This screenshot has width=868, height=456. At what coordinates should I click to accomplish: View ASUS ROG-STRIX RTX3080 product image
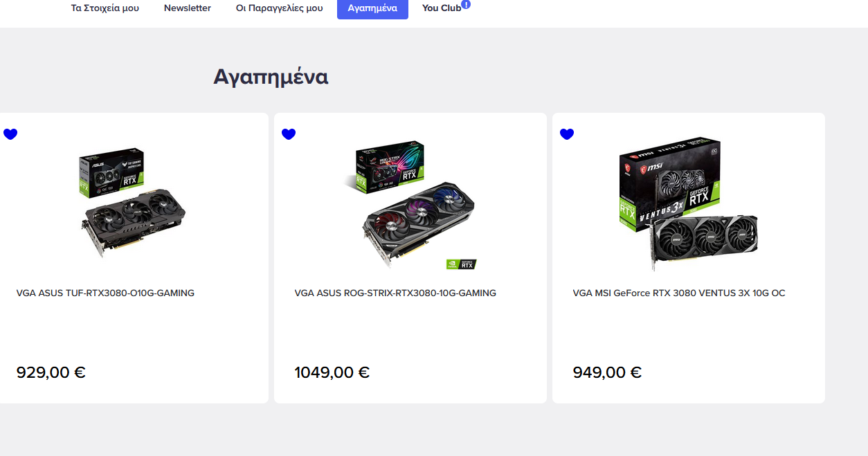pos(411,206)
